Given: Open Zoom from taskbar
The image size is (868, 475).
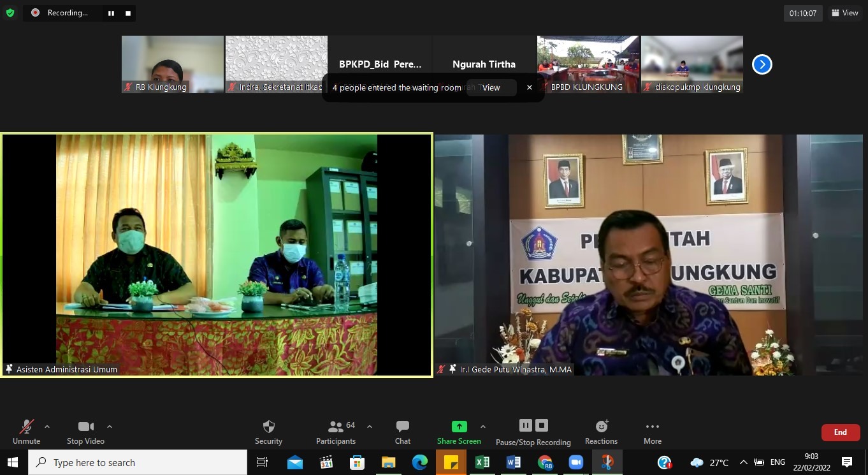Looking at the screenshot, I should (x=576, y=462).
